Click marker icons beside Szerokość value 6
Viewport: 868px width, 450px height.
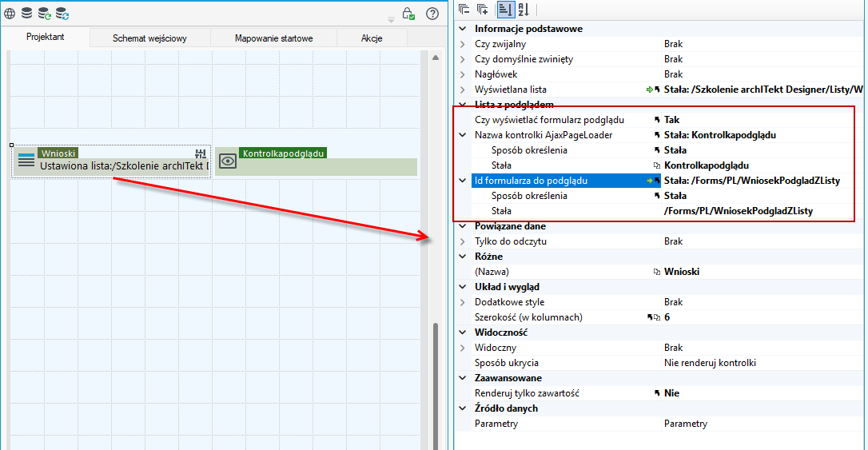click(x=654, y=317)
